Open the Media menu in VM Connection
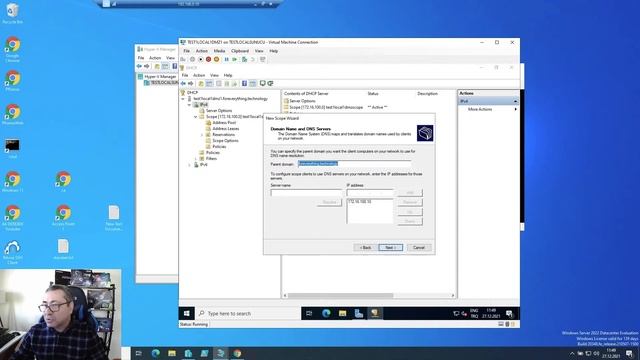640x360 pixels. click(219, 51)
